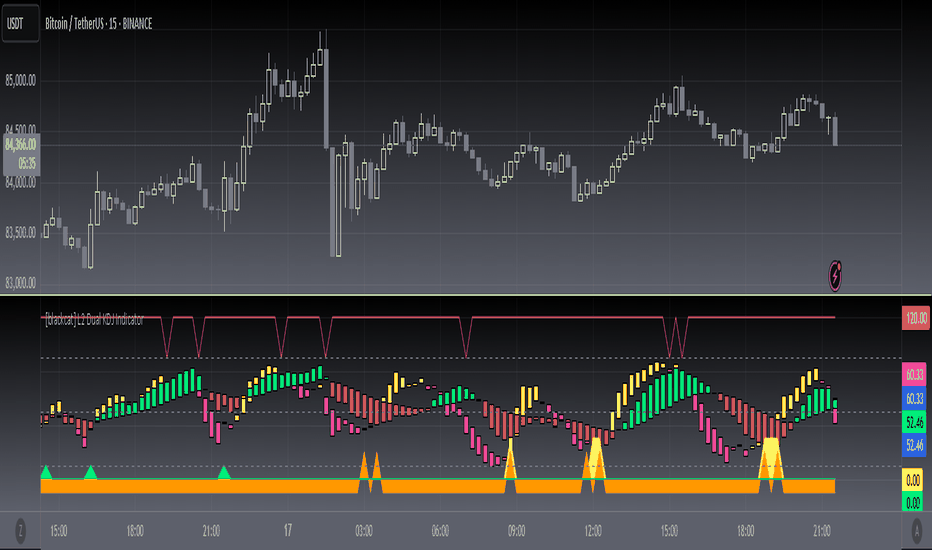932x550 pixels.
Task: Click the 03:00 time axis label
Action: coord(364,530)
